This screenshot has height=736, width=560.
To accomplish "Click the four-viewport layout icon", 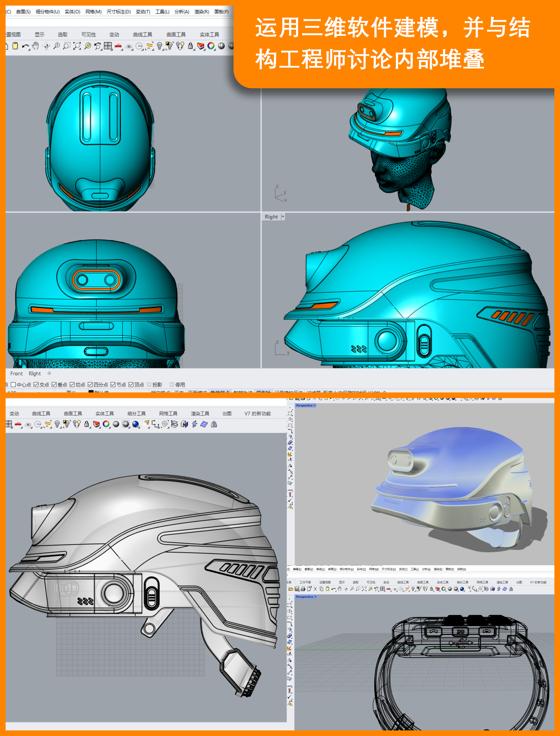I will pyautogui.click(x=108, y=46).
